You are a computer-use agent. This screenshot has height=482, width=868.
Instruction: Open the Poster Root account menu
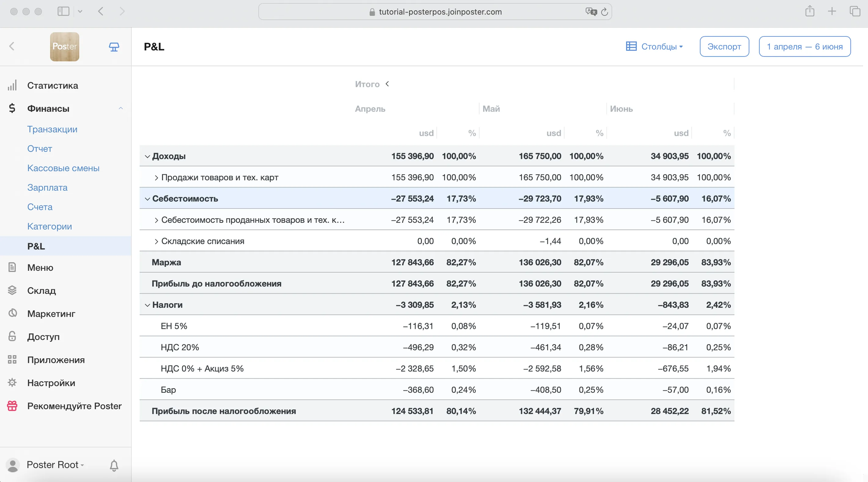coord(52,465)
